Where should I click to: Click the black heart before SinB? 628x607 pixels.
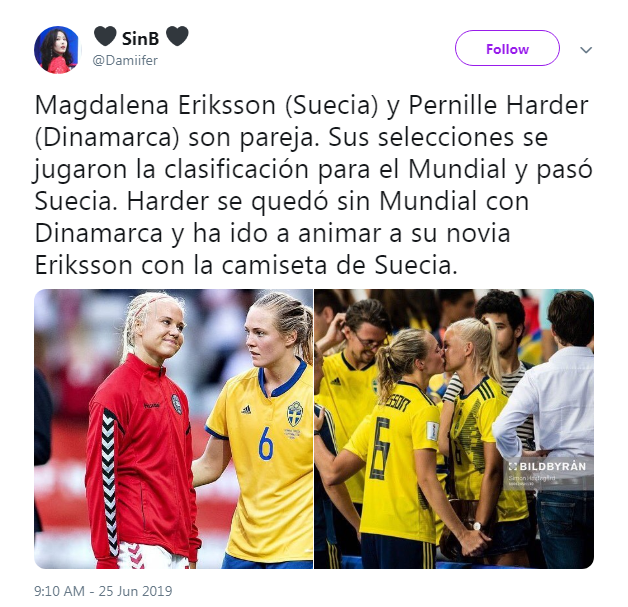[x=105, y=36]
